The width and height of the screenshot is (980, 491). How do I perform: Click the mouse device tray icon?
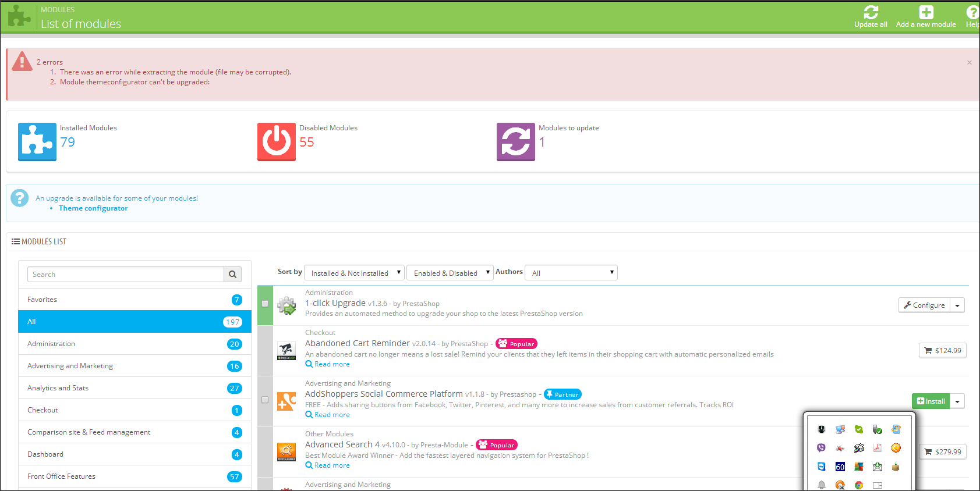coord(822,429)
